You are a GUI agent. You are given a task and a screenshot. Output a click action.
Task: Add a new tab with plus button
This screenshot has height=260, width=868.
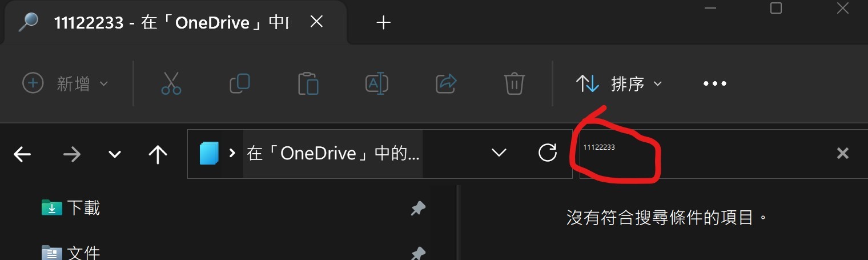pyautogui.click(x=384, y=23)
